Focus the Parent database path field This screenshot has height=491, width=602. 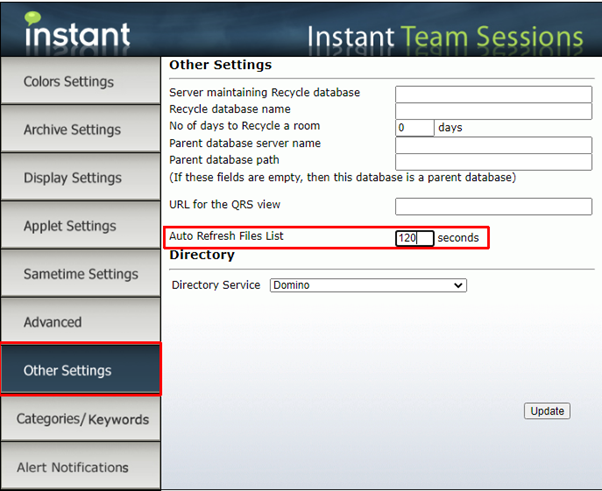(493, 162)
